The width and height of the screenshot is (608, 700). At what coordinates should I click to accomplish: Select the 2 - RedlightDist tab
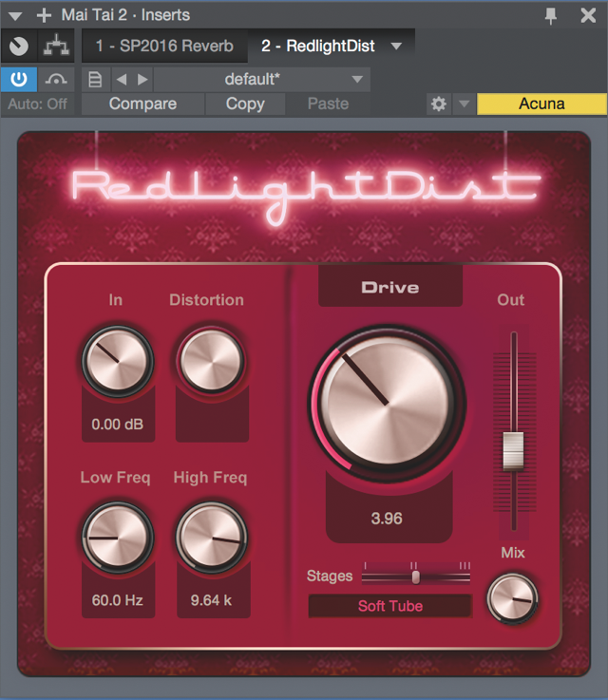coord(318,46)
